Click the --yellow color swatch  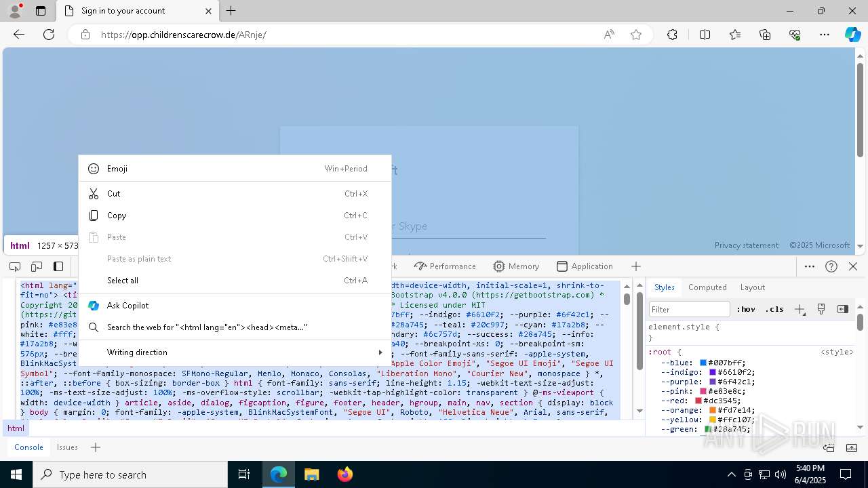tap(713, 420)
